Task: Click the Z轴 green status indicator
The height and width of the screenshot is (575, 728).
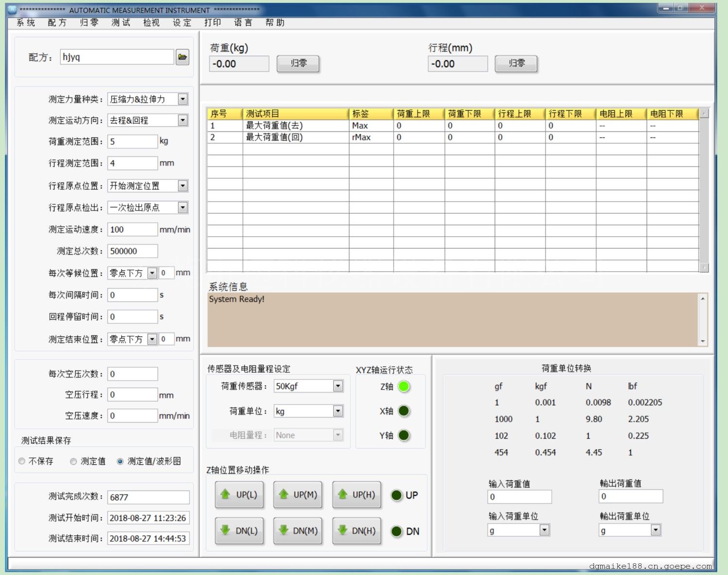Action: tap(403, 387)
